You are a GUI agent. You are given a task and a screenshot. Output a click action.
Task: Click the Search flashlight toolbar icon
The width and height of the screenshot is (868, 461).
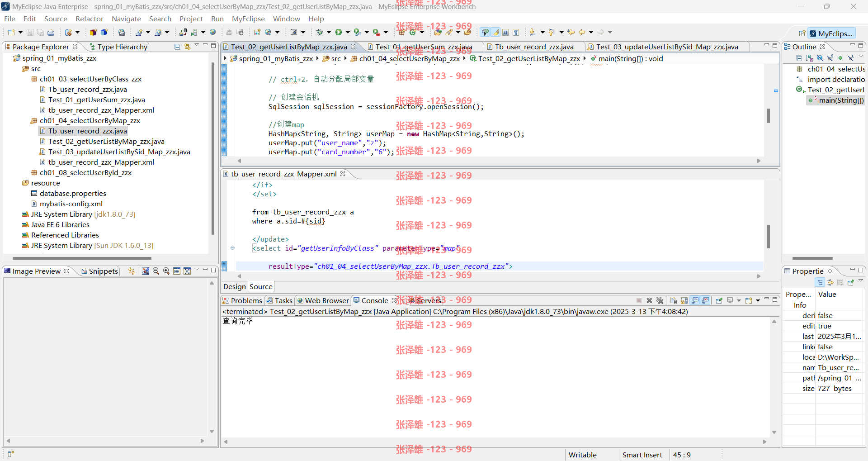point(449,32)
